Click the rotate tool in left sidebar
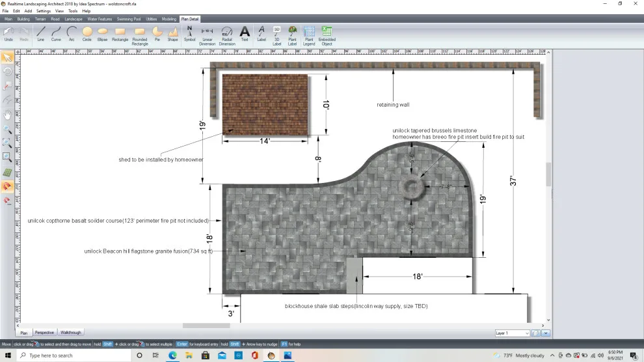Image resolution: width=644 pixels, height=362 pixels. 7,72
